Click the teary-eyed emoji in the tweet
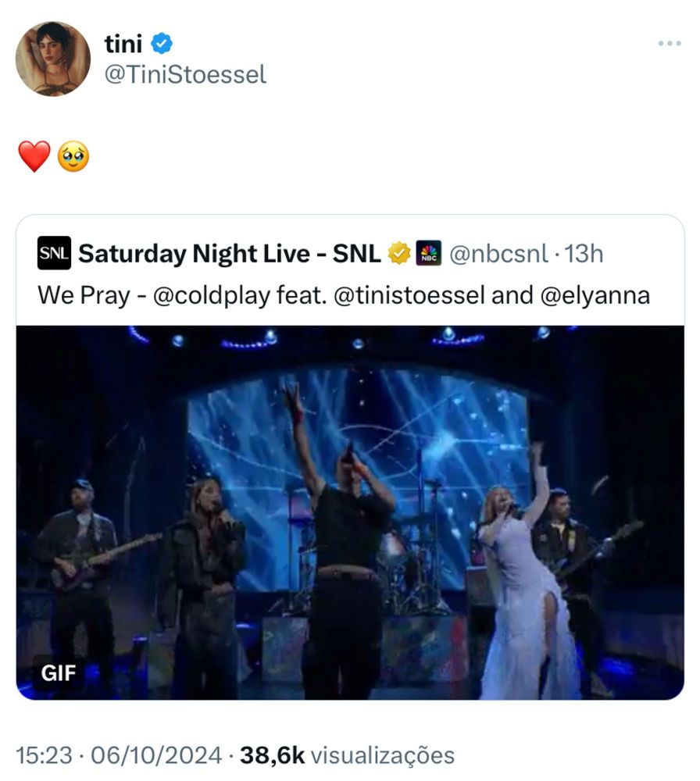The height and width of the screenshot is (781, 700). pos(73,157)
